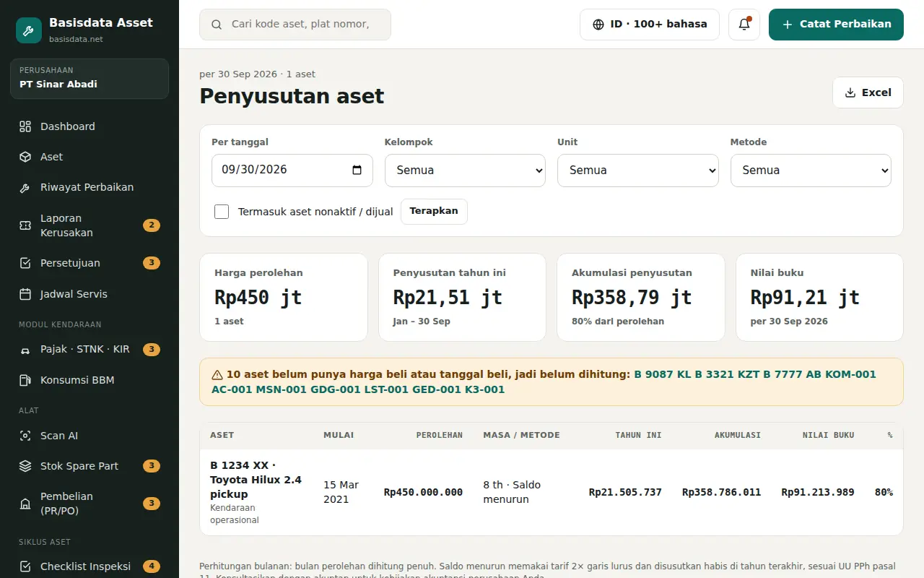Click the Stok Spare Part layers icon
This screenshot has width=924, height=578.
pos(25,466)
